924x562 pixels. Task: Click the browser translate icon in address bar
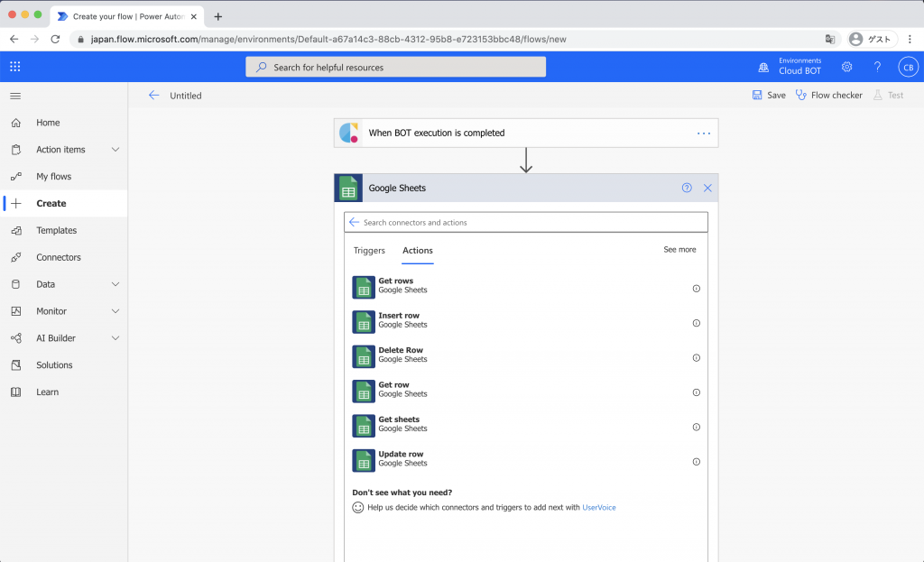(x=830, y=39)
